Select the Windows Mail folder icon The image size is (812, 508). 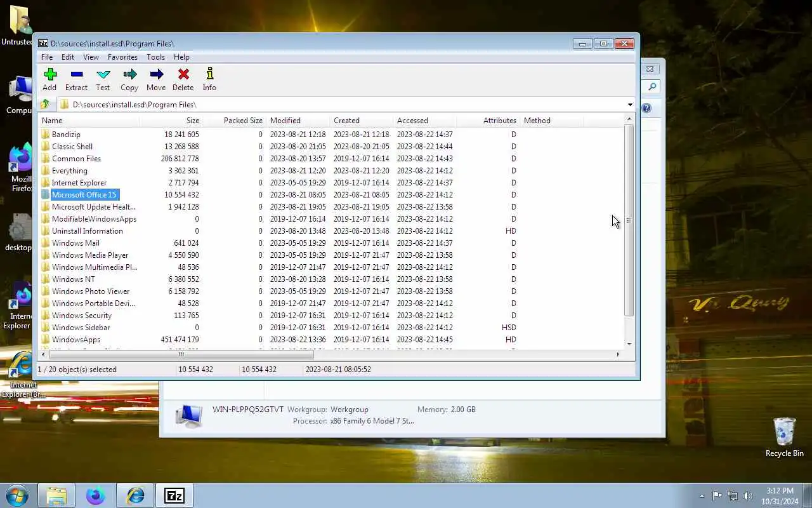point(45,243)
